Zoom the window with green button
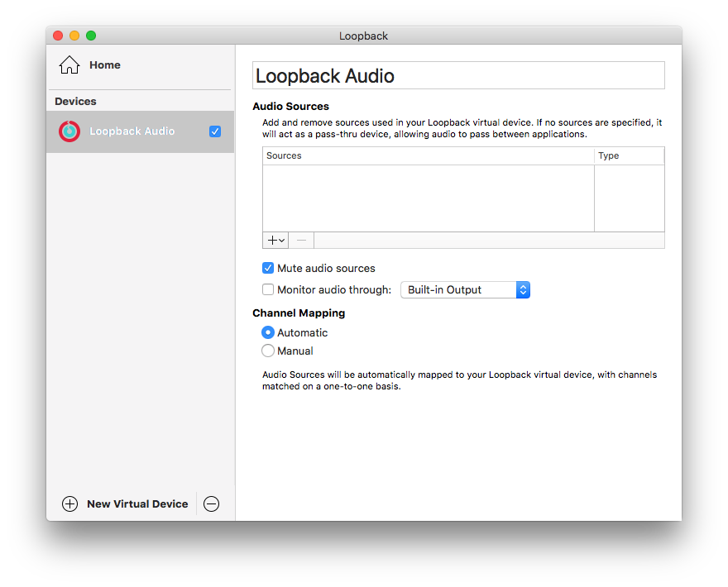Screen dimensions: 728x587 tap(91, 36)
